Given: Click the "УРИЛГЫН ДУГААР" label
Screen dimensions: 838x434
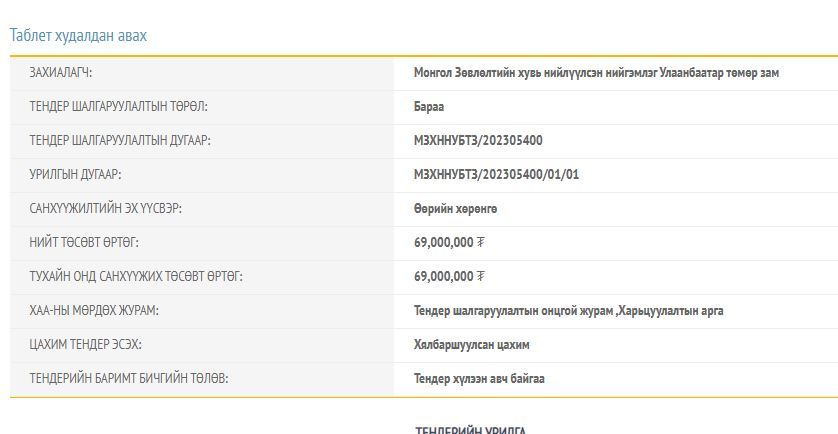Looking at the screenshot, I should 75,175.
